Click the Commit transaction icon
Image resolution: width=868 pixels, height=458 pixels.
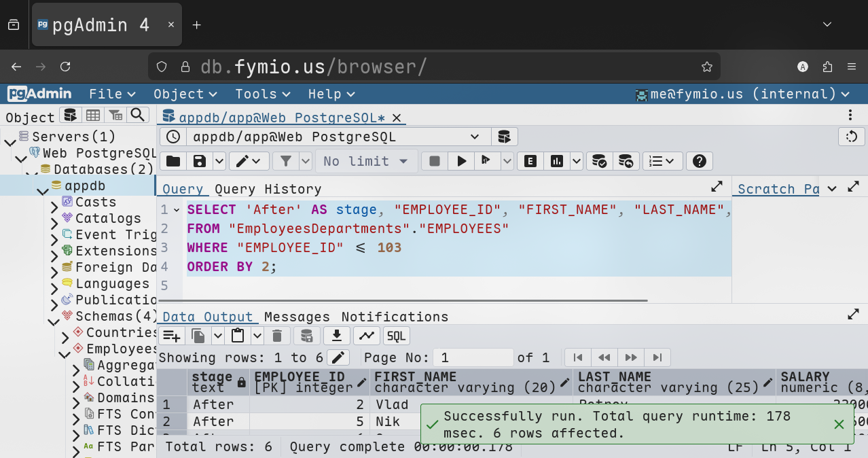click(x=599, y=161)
